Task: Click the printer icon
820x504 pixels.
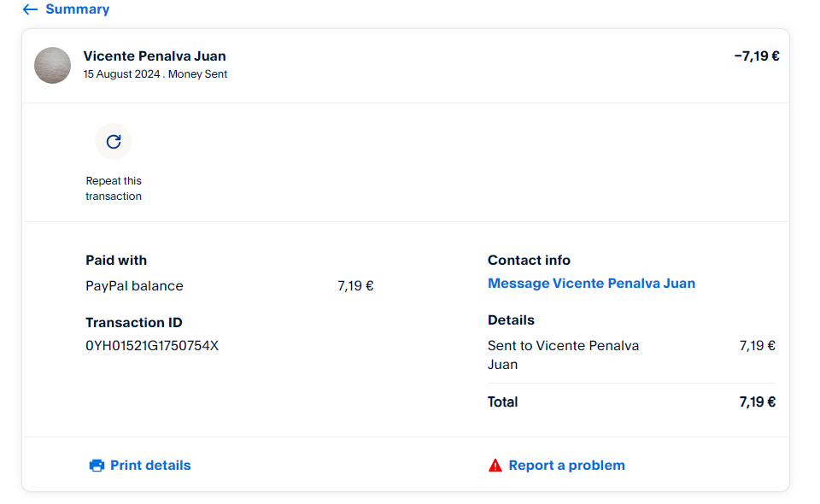Action: click(97, 466)
